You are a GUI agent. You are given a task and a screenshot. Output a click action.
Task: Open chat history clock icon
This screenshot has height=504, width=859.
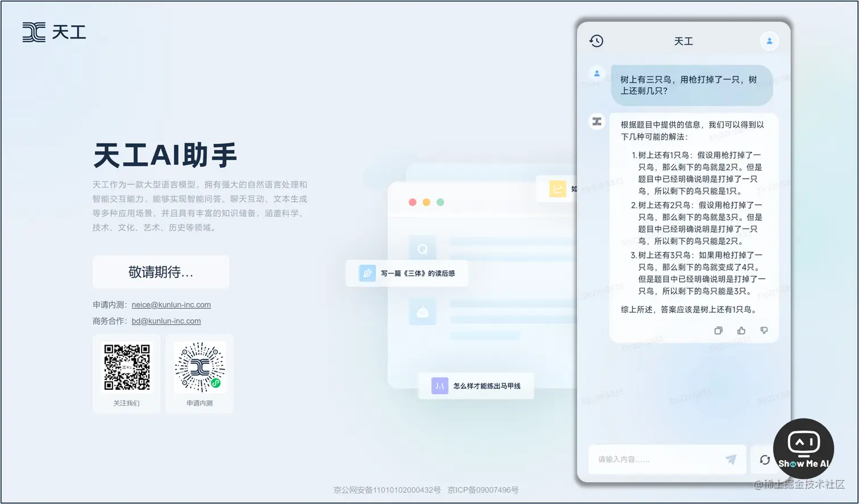pyautogui.click(x=596, y=41)
